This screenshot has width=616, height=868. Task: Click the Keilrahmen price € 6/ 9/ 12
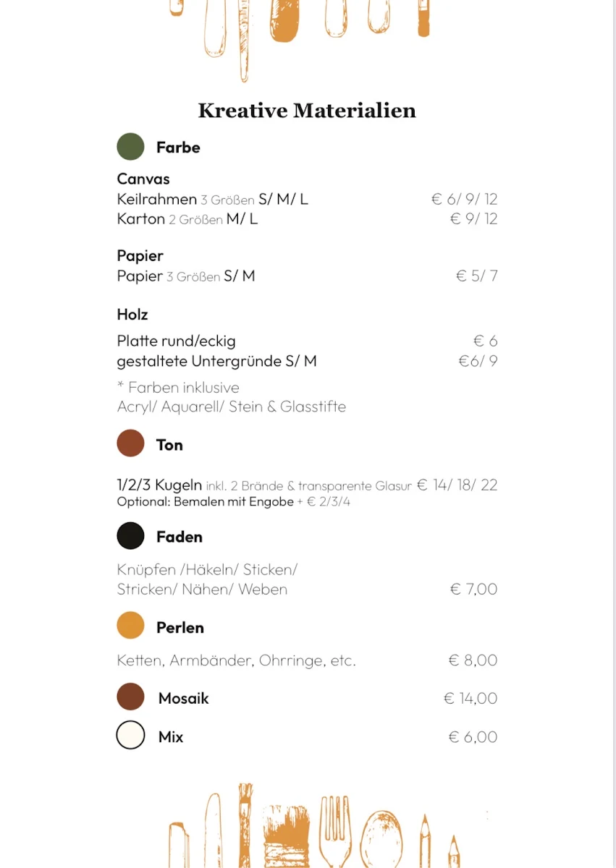465,199
